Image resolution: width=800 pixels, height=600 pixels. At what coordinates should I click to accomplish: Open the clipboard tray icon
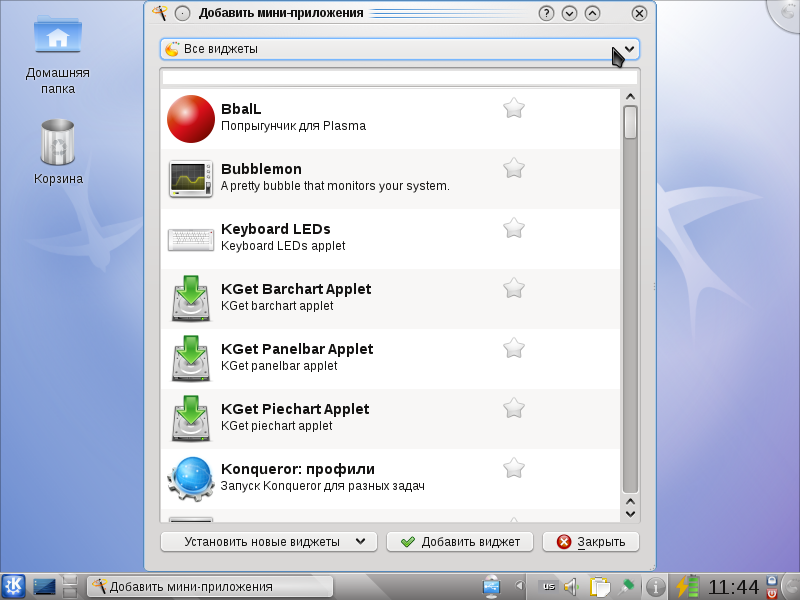(x=600, y=587)
